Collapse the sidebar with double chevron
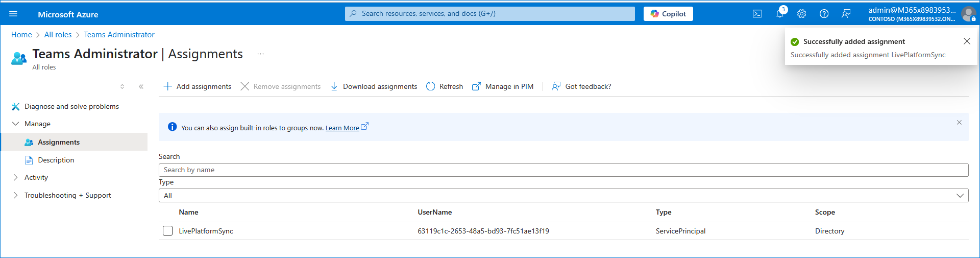980x258 pixels. [x=141, y=86]
